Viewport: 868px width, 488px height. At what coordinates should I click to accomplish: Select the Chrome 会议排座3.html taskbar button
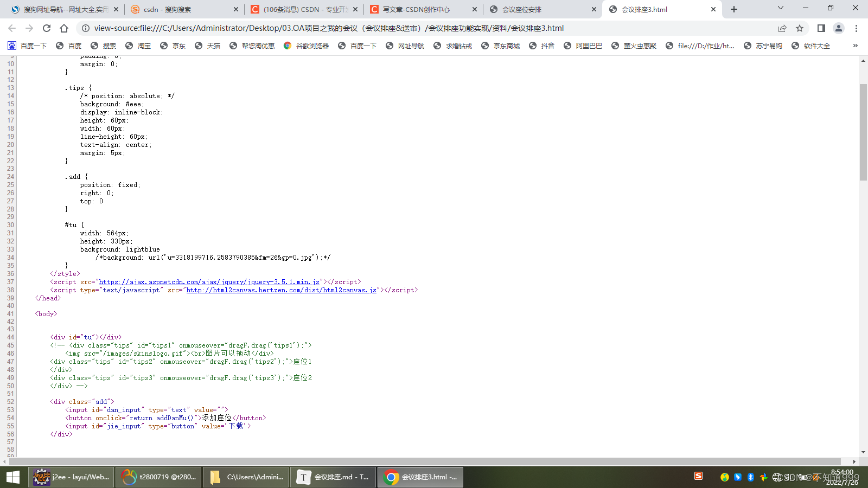pyautogui.click(x=420, y=477)
